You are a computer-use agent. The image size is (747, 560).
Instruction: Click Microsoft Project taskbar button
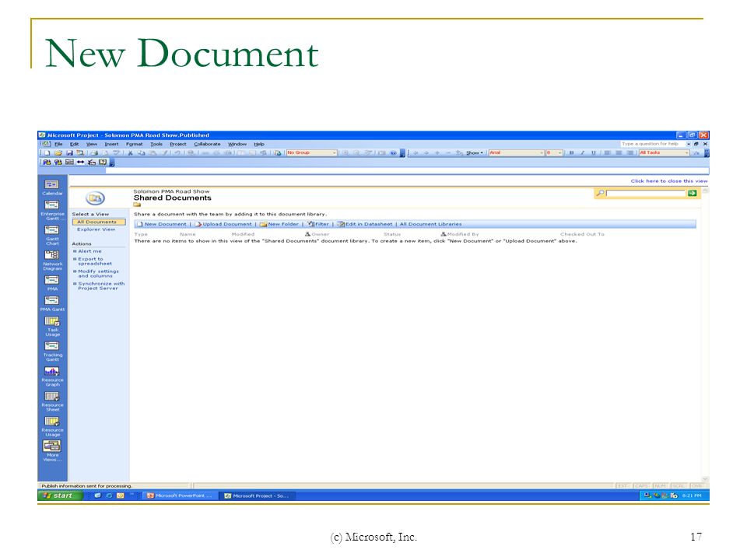click(257, 495)
